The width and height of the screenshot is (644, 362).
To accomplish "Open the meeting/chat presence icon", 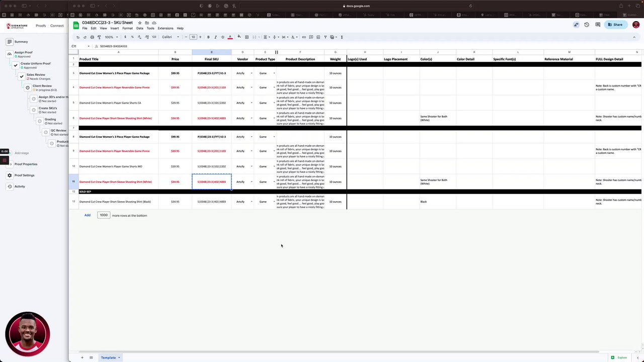I will coord(576,25).
